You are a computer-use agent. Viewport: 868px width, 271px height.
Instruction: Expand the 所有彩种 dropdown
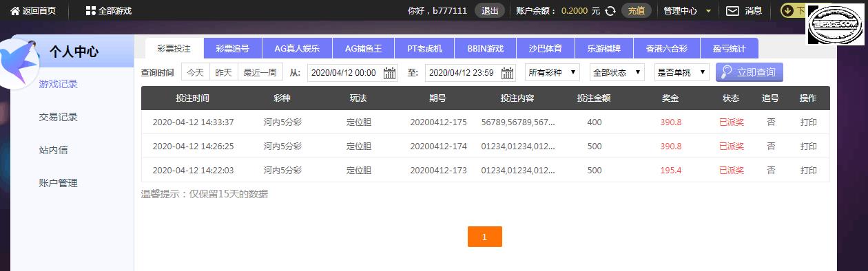click(x=552, y=72)
